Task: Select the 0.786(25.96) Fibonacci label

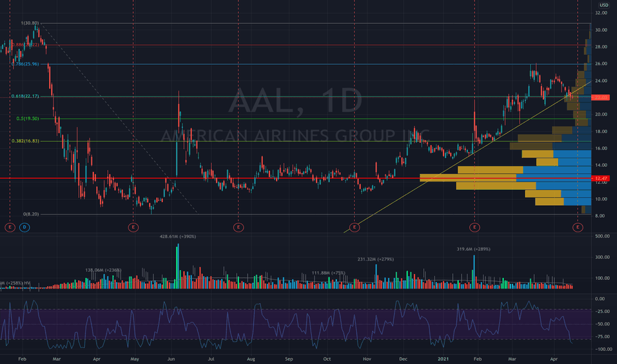Action: (x=25, y=64)
